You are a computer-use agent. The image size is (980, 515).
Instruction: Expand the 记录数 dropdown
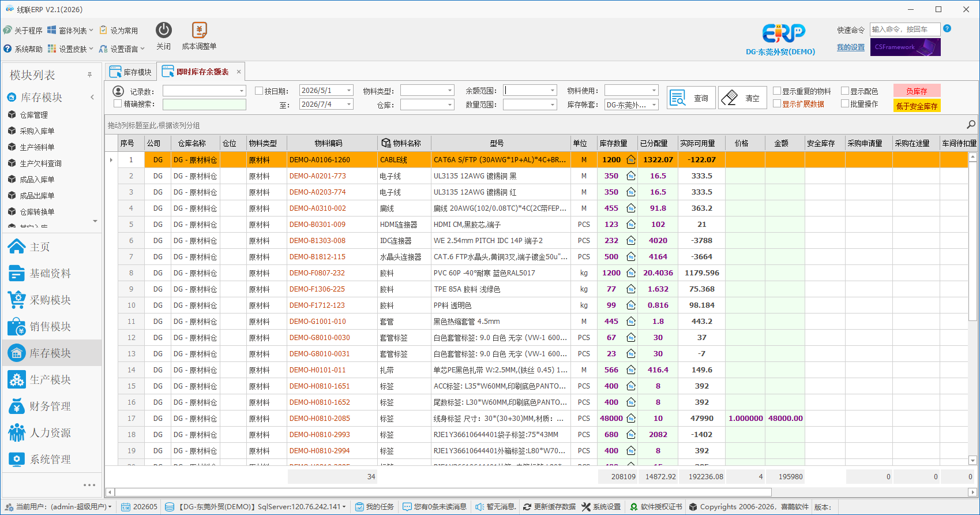[x=241, y=91]
